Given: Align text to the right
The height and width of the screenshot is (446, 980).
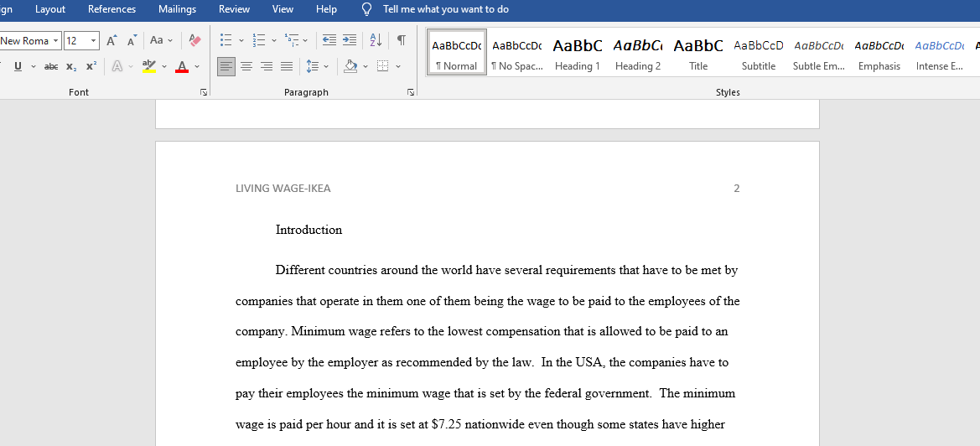Looking at the screenshot, I should click(267, 66).
